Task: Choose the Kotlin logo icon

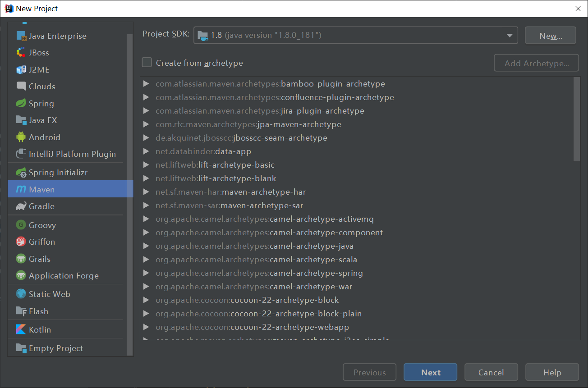Action: pos(21,329)
